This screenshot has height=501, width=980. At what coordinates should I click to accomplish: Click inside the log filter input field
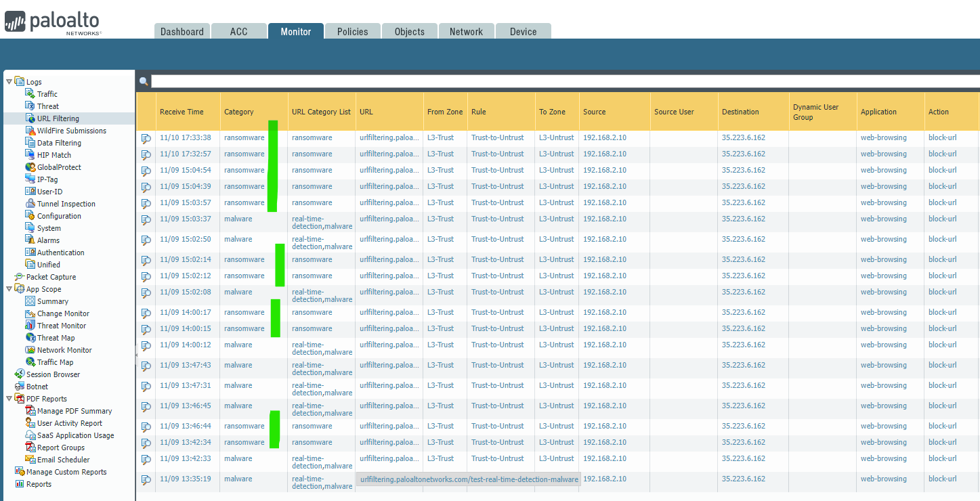tap(474, 81)
